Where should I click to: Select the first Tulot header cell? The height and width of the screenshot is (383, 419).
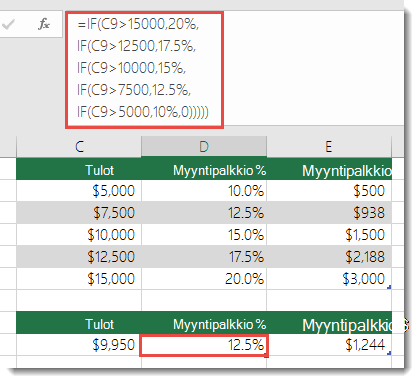coord(79,170)
